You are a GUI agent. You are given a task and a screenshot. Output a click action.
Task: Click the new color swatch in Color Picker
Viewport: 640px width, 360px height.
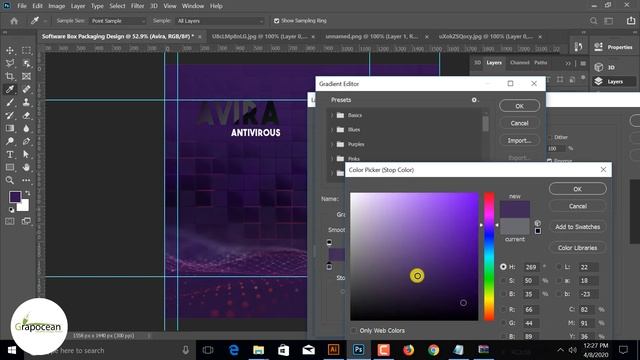pos(515,209)
